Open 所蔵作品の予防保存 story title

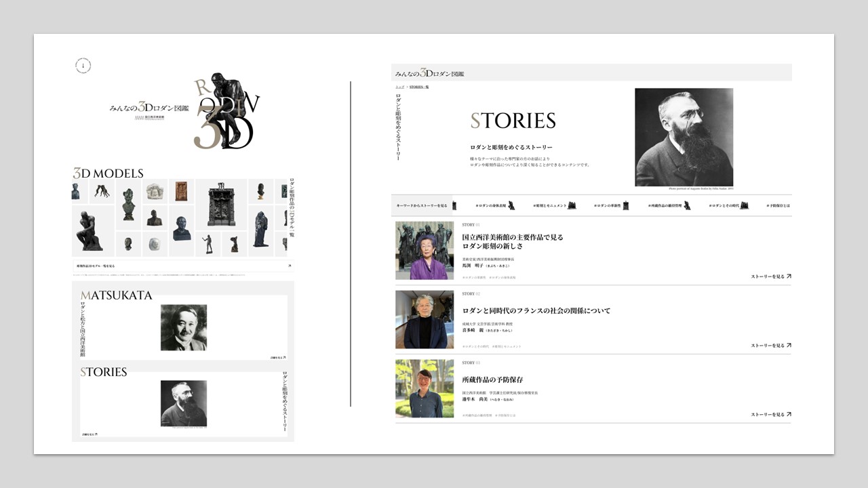click(492, 380)
